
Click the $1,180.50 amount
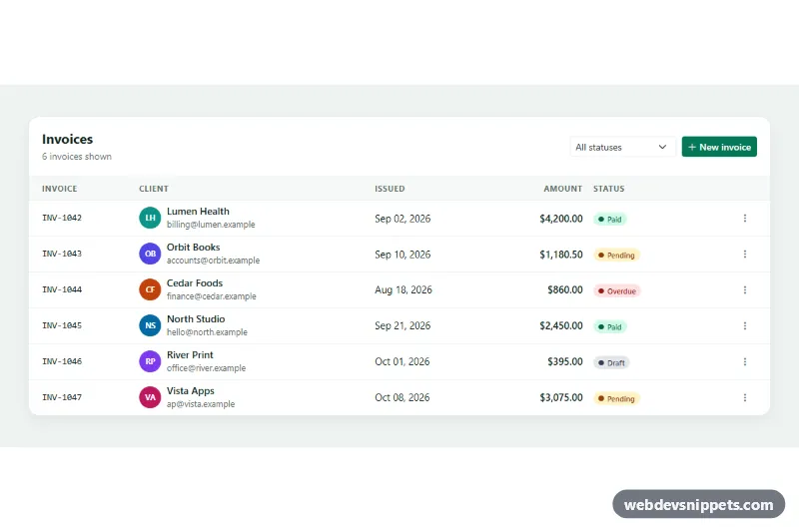(x=561, y=255)
